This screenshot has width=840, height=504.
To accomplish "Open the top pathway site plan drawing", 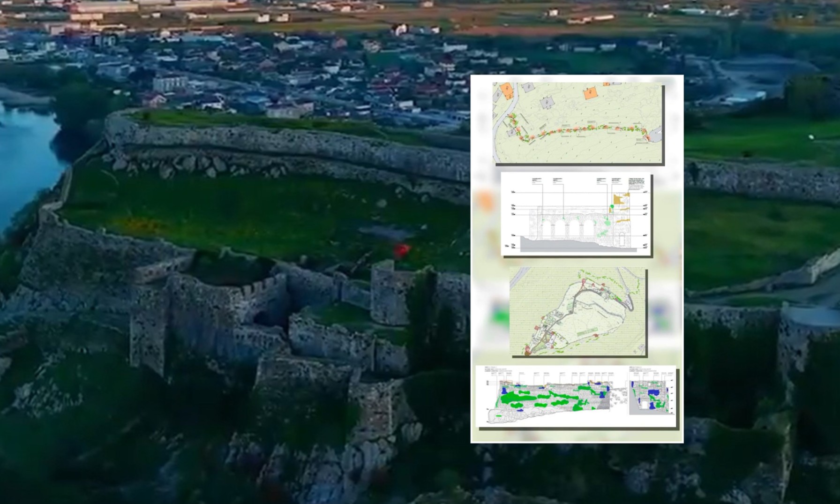I will pos(578,123).
